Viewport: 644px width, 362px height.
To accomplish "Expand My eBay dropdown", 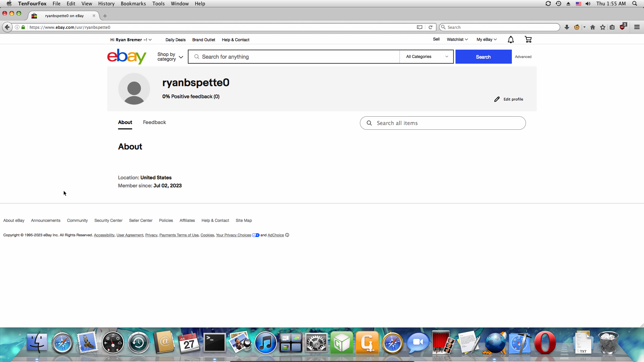I will click(x=486, y=40).
